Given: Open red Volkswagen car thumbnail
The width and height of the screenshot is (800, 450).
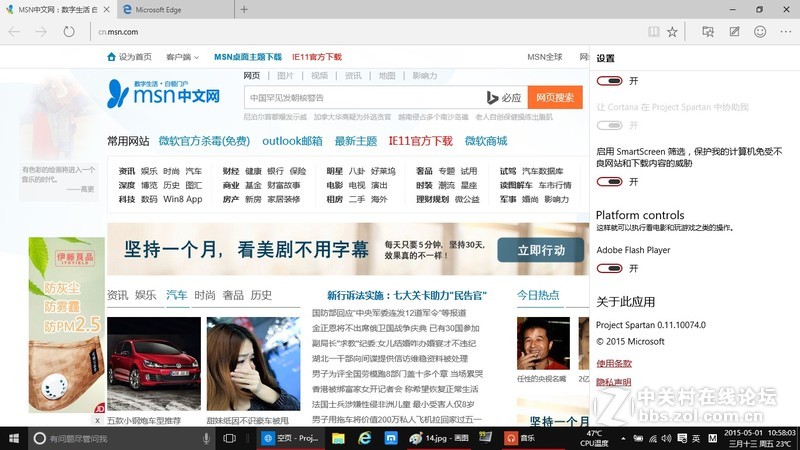Looking at the screenshot, I should click(154, 363).
